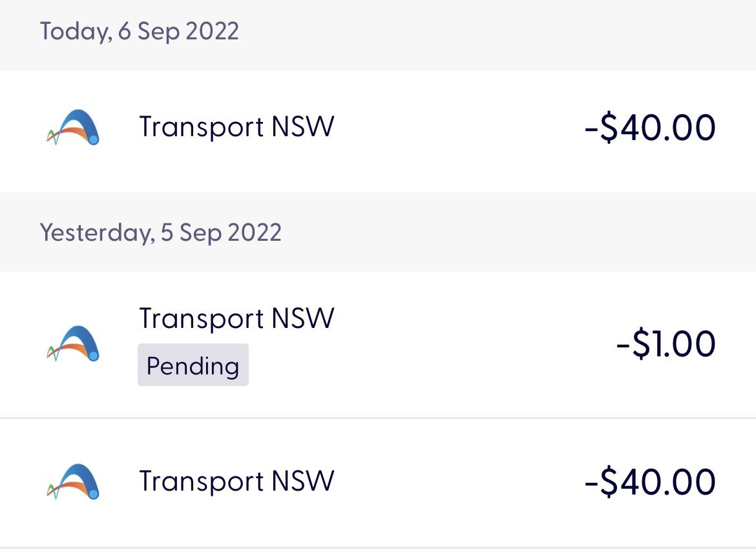Screen dimensions: 756x552
Task: Tap the Transport NSW label in the top transaction
Action: click(236, 127)
